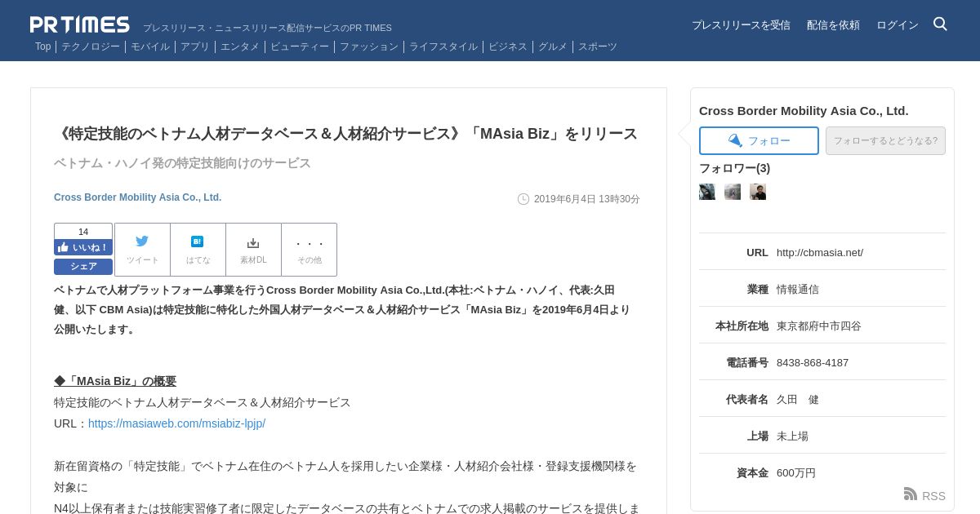Open グルメ category
This screenshot has width=980, height=514.
coord(553,47)
